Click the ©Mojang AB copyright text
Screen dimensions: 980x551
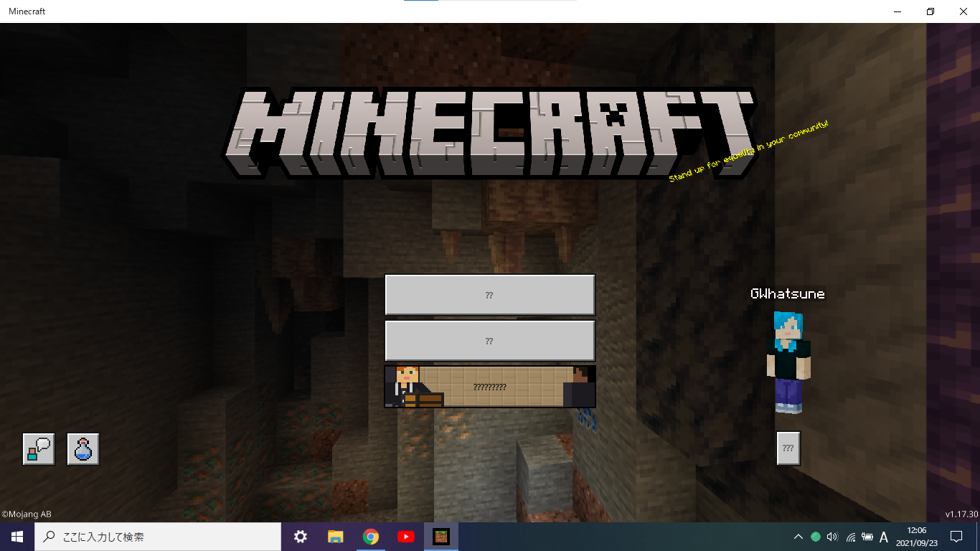pyautogui.click(x=27, y=514)
